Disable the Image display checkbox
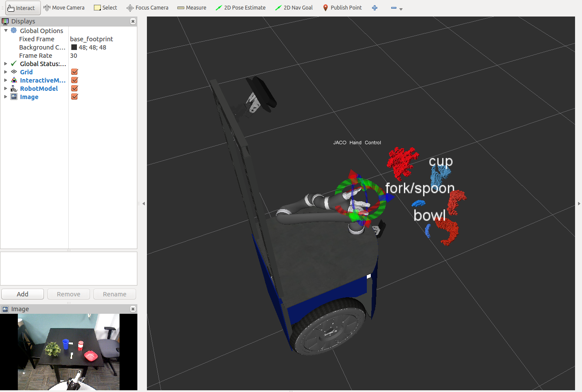The height and width of the screenshot is (392, 582). [x=74, y=97]
